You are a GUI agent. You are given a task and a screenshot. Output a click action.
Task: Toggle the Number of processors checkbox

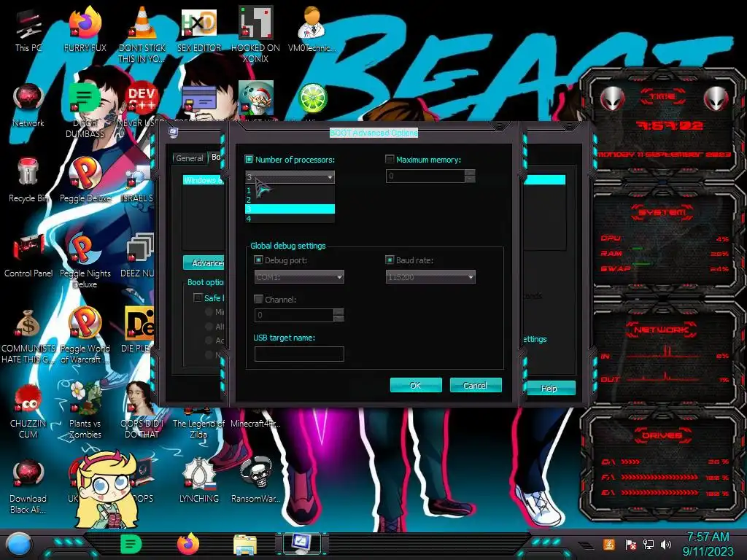(249, 159)
